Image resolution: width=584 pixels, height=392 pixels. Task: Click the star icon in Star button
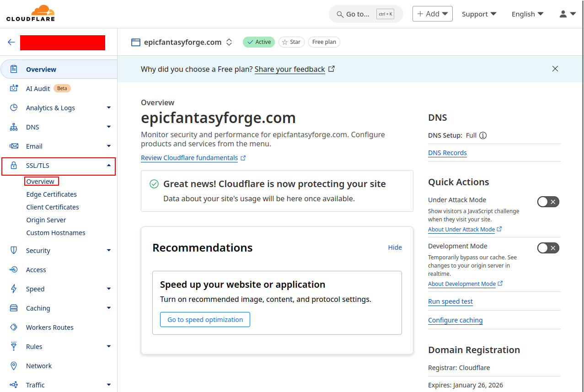[285, 42]
